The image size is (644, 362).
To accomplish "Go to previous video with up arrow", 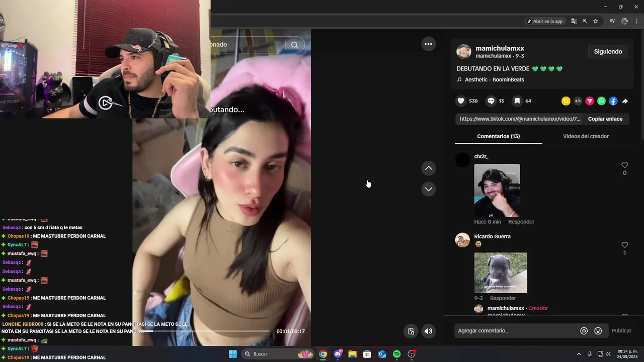I will coord(428,168).
